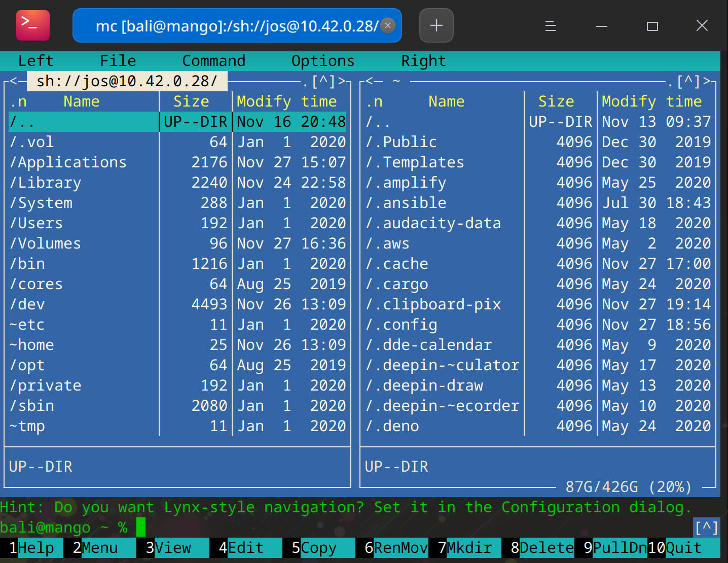Close the mc terminal tab

388,25
